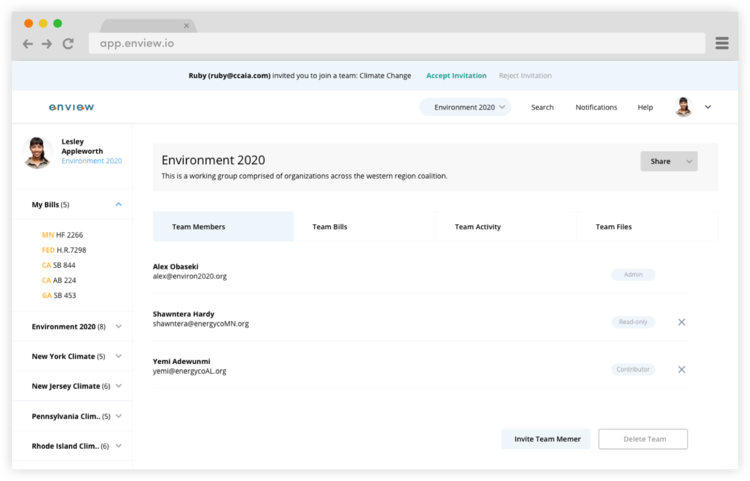Screen dimensions: 750x481
Task: Open the browser hamburger menu
Action: coord(722,43)
